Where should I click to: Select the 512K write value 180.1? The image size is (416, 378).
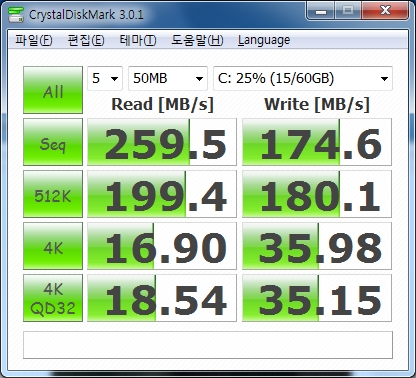tap(317, 194)
